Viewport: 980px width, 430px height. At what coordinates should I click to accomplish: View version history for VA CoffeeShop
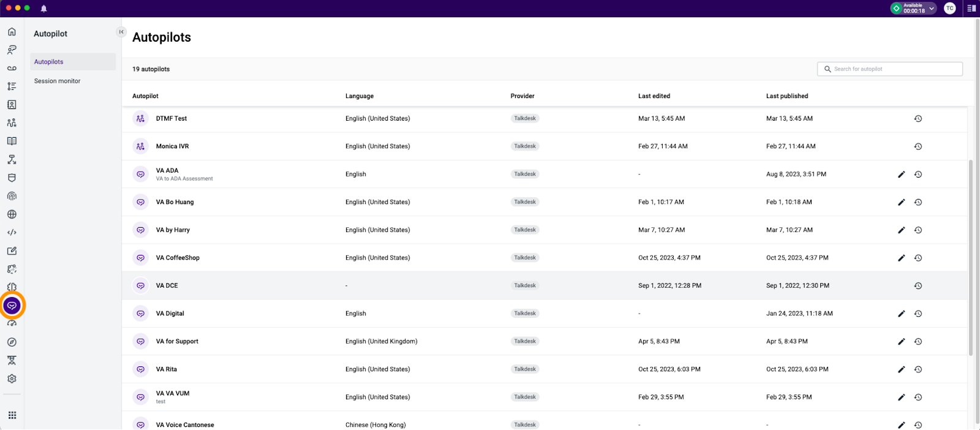pyautogui.click(x=918, y=258)
